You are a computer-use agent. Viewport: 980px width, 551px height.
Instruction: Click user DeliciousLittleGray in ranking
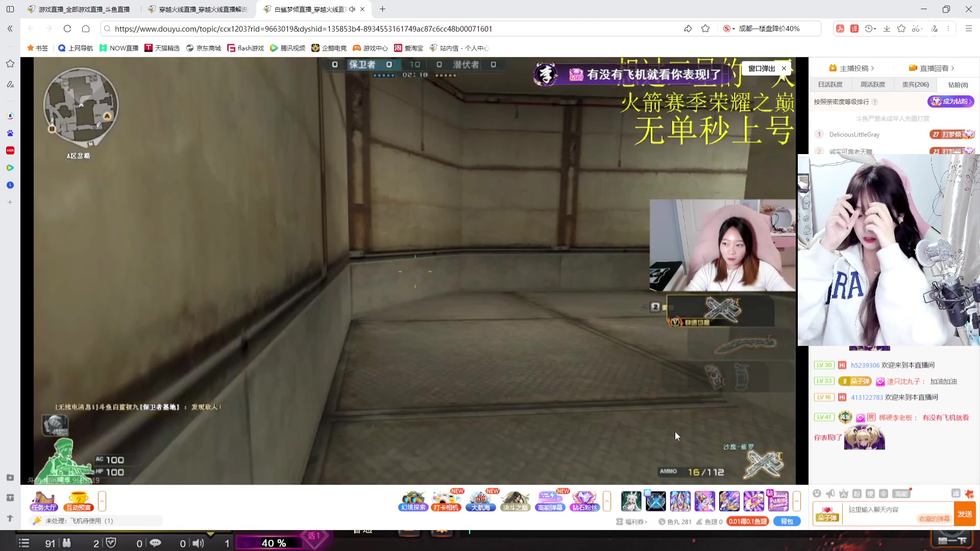click(x=854, y=135)
